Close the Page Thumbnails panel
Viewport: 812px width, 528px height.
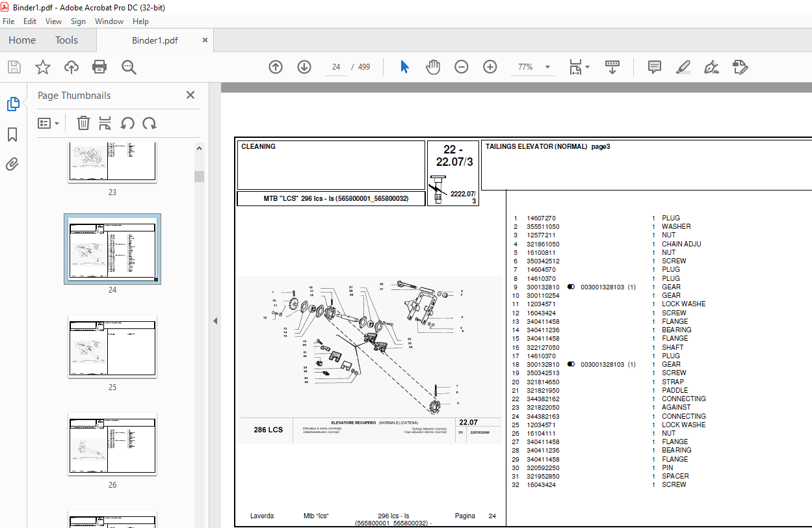(190, 95)
